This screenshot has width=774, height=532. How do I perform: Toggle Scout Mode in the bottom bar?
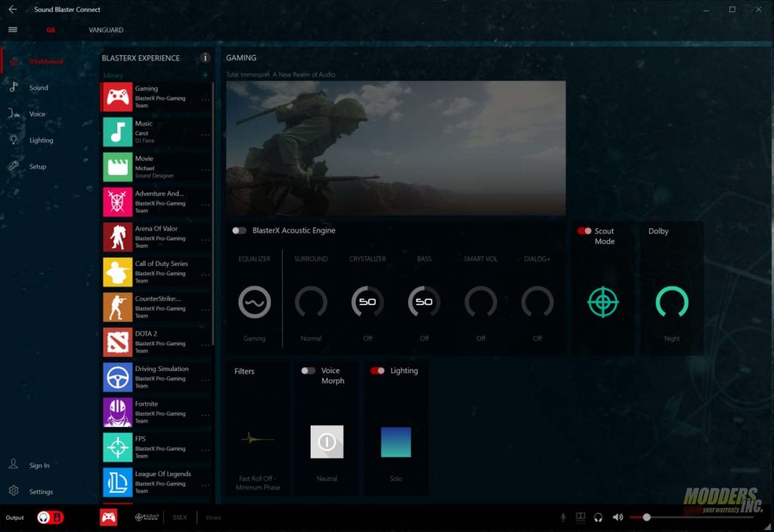[x=147, y=517]
